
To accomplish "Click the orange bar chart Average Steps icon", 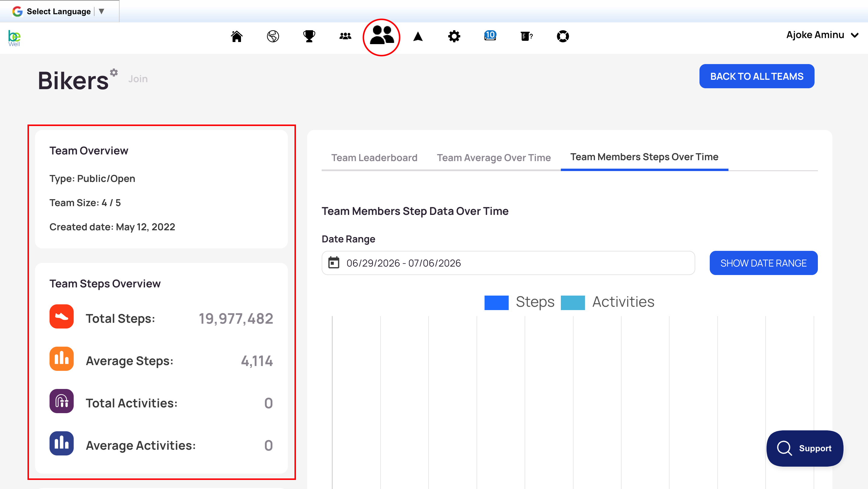I will 62,359.
